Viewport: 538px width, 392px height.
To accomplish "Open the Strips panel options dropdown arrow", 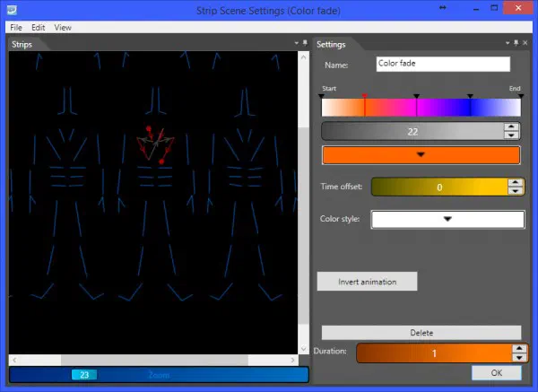I will (x=297, y=43).
